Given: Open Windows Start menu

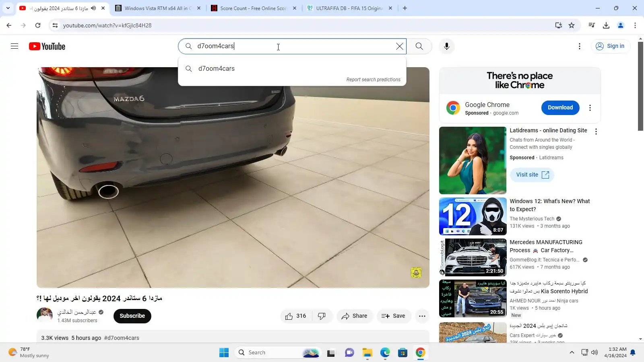Looking at the screenshot, I should (x=224, y=353).
